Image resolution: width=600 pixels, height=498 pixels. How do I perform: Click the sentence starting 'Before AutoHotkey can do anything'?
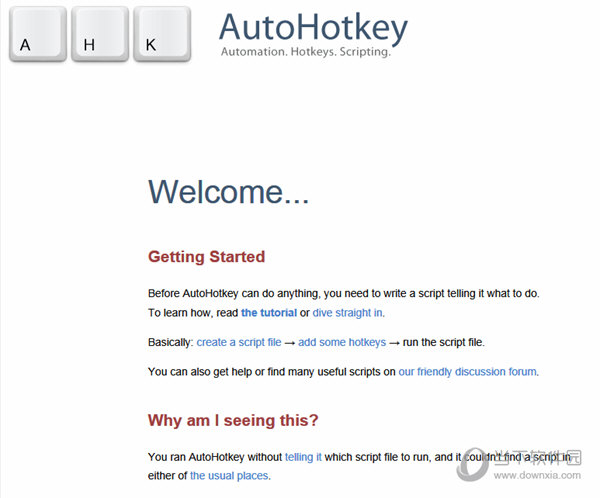(x=344, y=293)
